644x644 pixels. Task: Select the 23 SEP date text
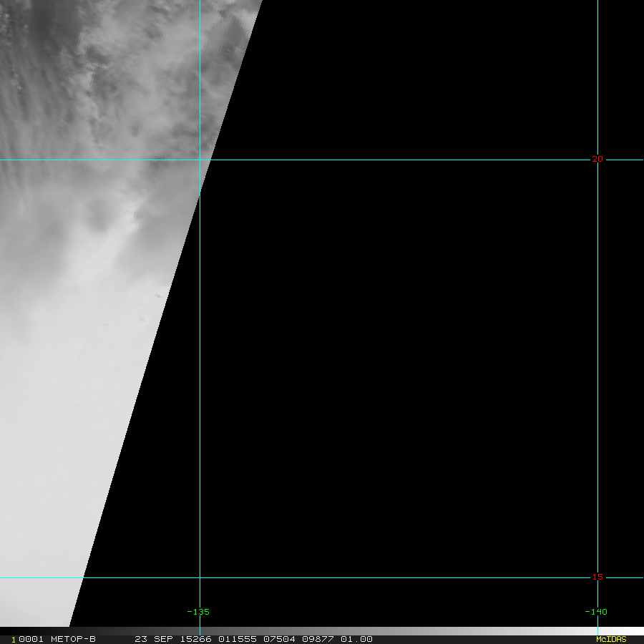(x=151, y=639)
